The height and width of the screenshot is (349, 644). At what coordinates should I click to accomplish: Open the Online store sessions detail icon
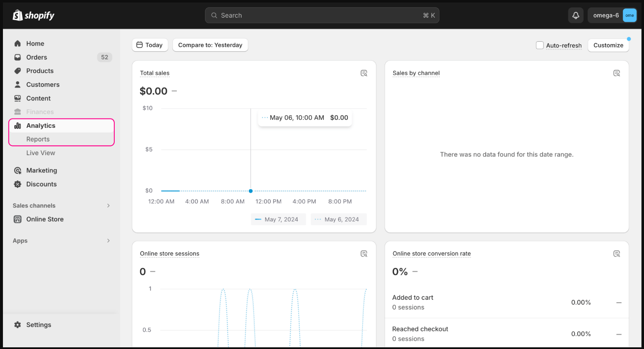coord(364,253)
